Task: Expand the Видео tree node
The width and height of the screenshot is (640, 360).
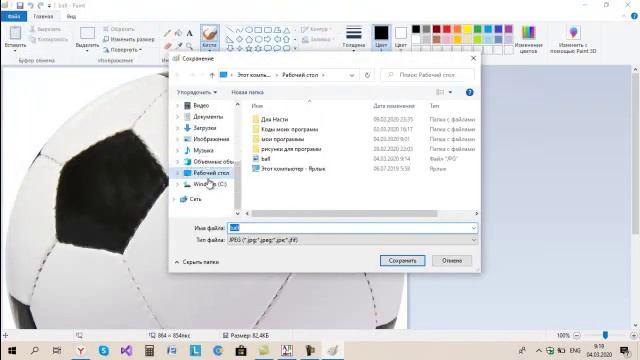Action: pyautogui.click(x=178, y=106)
